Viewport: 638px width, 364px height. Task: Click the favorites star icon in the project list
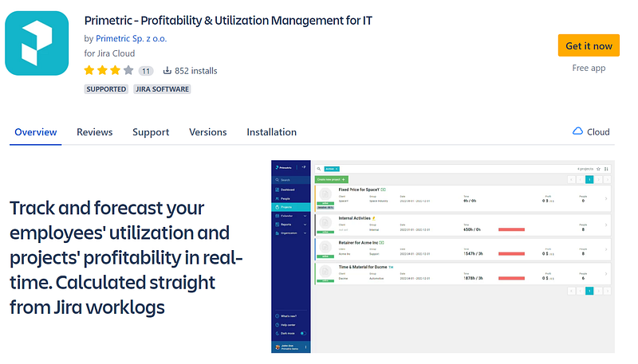tap(598, 169)
